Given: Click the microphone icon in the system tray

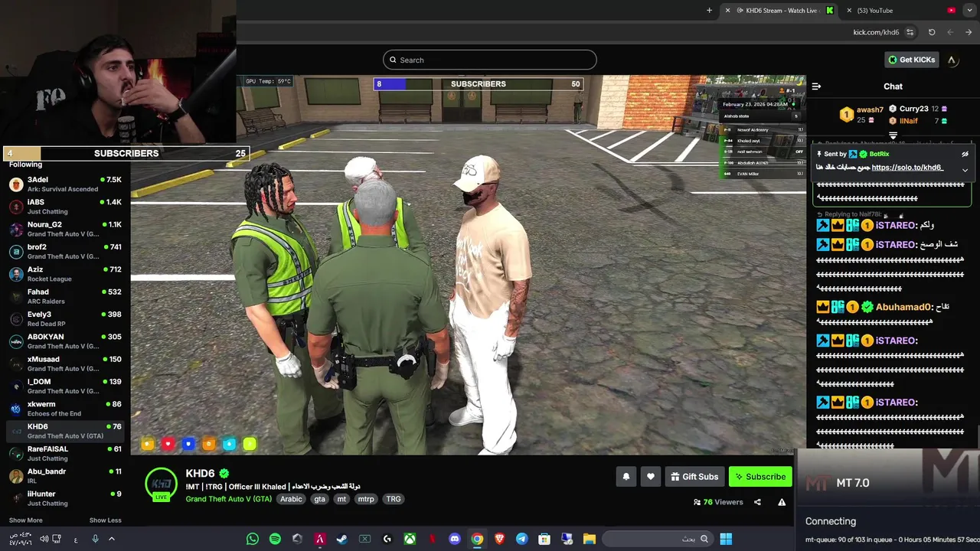Looking at the screenshot, I should tap(95, 539).
